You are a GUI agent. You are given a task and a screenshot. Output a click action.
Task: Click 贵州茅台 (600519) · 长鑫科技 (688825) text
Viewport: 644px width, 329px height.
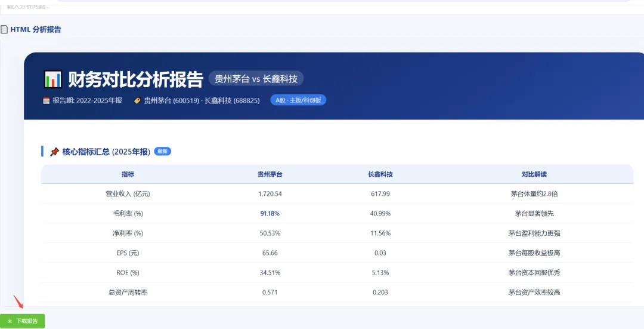click(x=202, y=101)
